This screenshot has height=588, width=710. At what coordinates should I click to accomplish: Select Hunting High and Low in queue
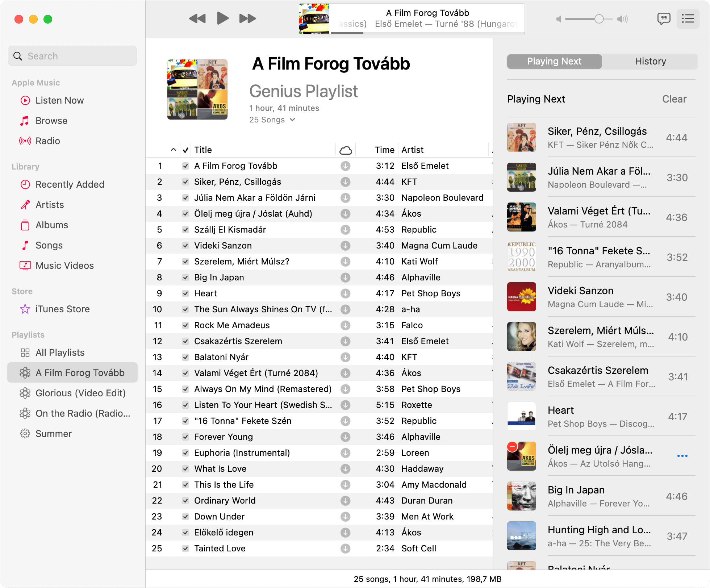(x=601, y=536)
